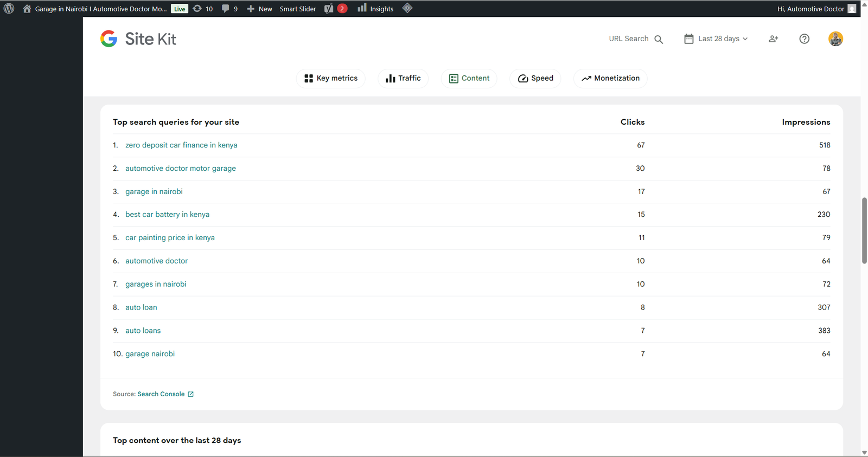Click the 383 impressions value

[x=824, y=331]
